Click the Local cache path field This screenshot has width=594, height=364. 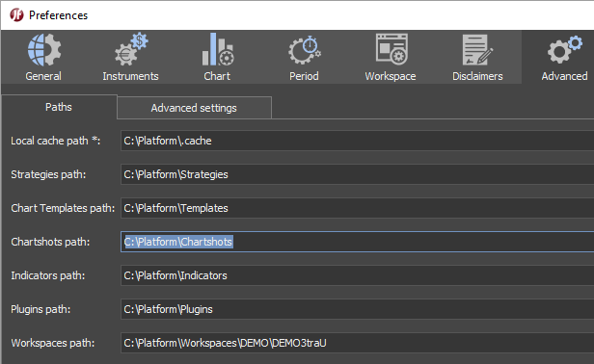pyautogui.click(x=357, y=141)
